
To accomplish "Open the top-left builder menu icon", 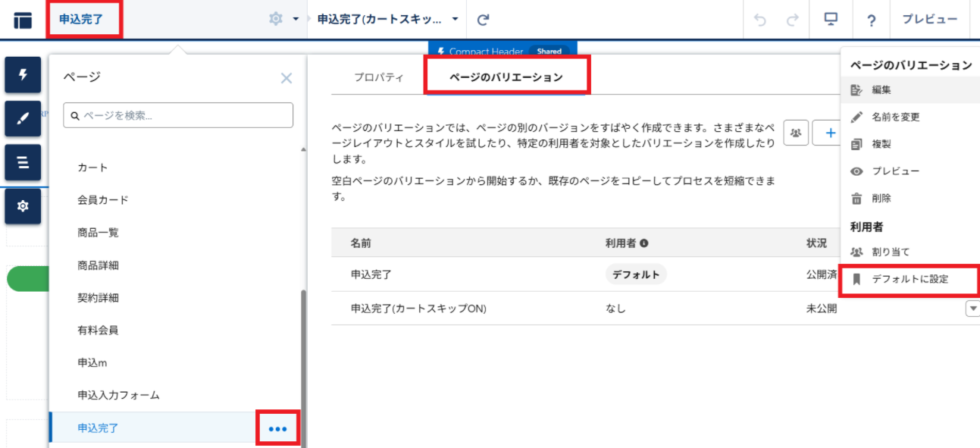I will pyautogui.click(x=23, y=20).
